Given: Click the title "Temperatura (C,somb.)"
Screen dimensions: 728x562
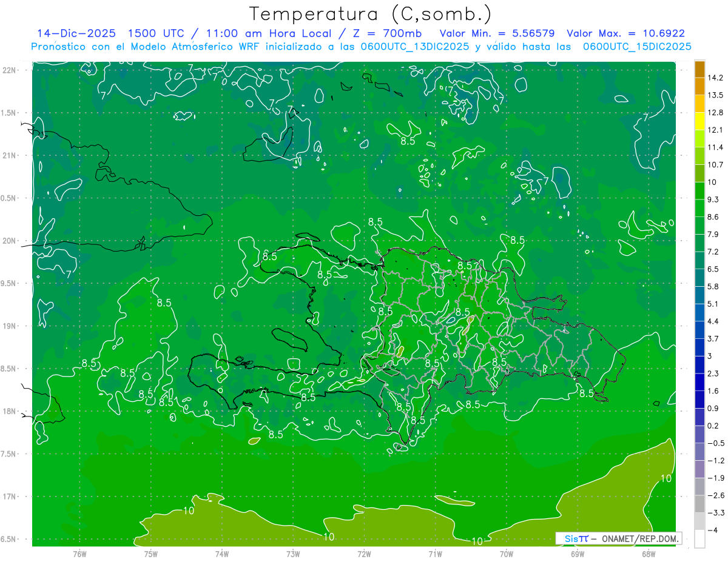Looking at the screenshot, I should (371, 14).
